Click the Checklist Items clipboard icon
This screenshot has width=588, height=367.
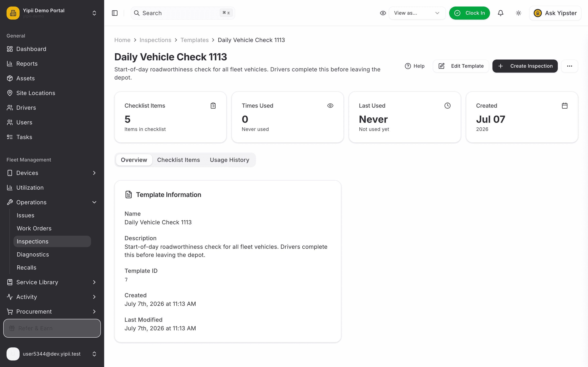(x=213, y=106)
